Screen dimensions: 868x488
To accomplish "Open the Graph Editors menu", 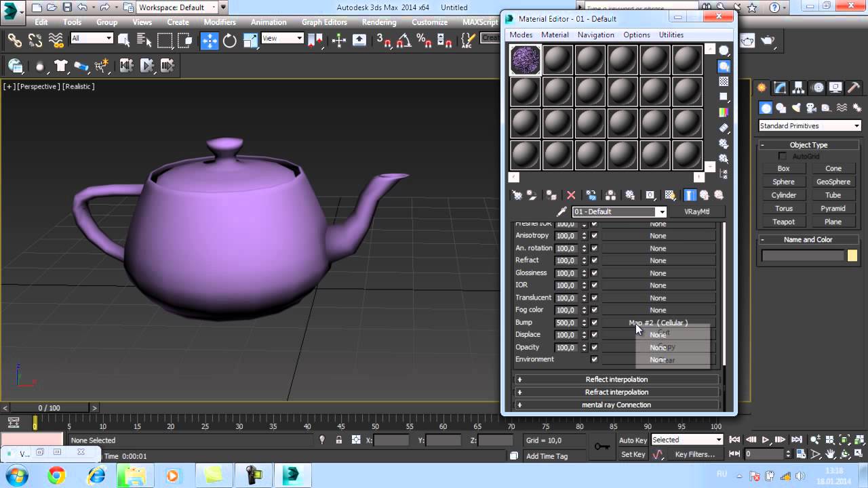I will pyautogui.click(x=324, y=22).
